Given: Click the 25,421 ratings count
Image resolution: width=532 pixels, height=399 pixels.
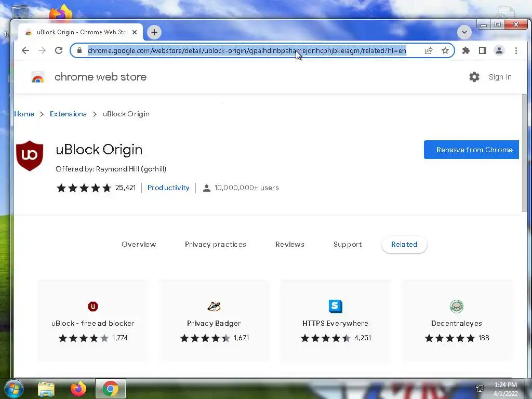Looking at the screenshot, I should click(x=126, y=188).
